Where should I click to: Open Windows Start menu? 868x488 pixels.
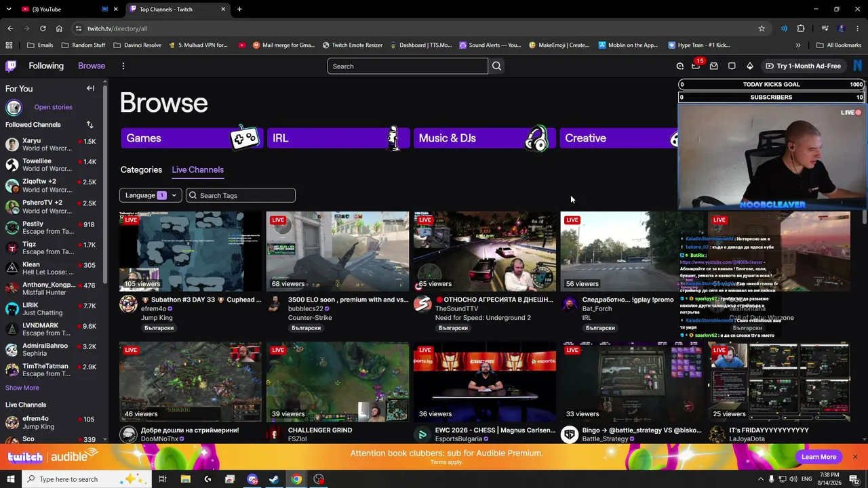10,479
